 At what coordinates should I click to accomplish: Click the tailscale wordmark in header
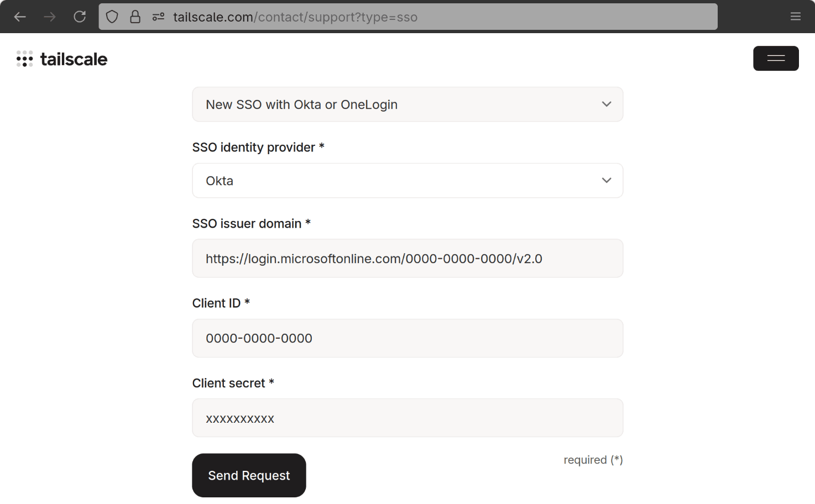tap(74, 59)
